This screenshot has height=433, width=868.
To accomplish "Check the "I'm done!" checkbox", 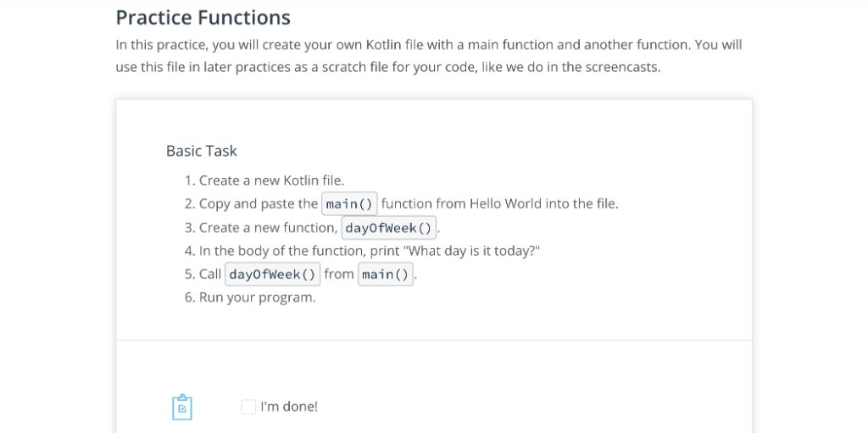I will tap(248, 407).
